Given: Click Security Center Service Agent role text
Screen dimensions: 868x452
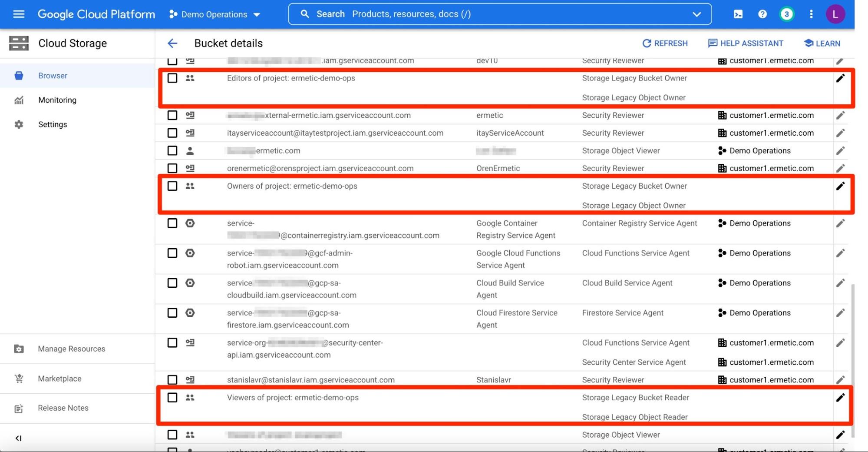Looking at the screenshot, I should click(x=634, y=362).
